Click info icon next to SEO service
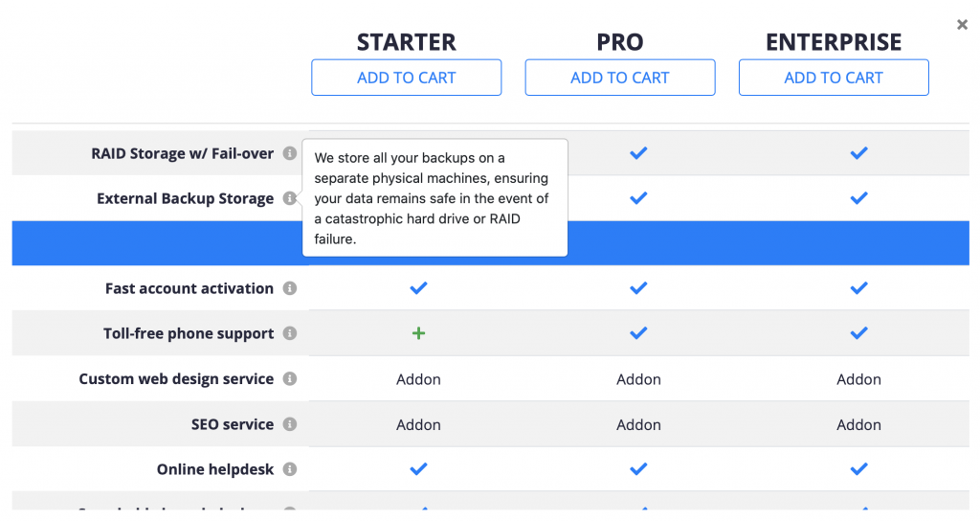This screenshot has height=521, width=980. pos(290,424)
